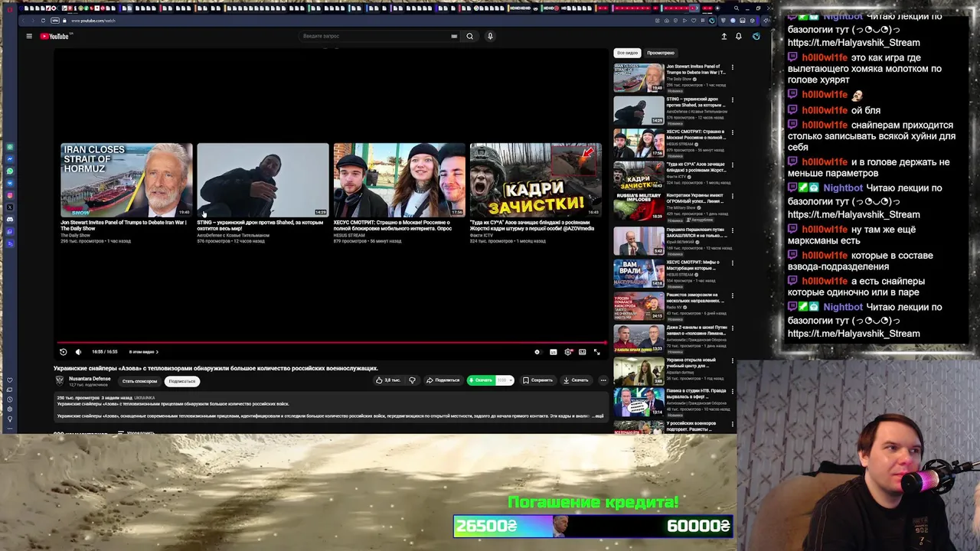
Task: Open the three-dots more actions menu
Action: 603,380
